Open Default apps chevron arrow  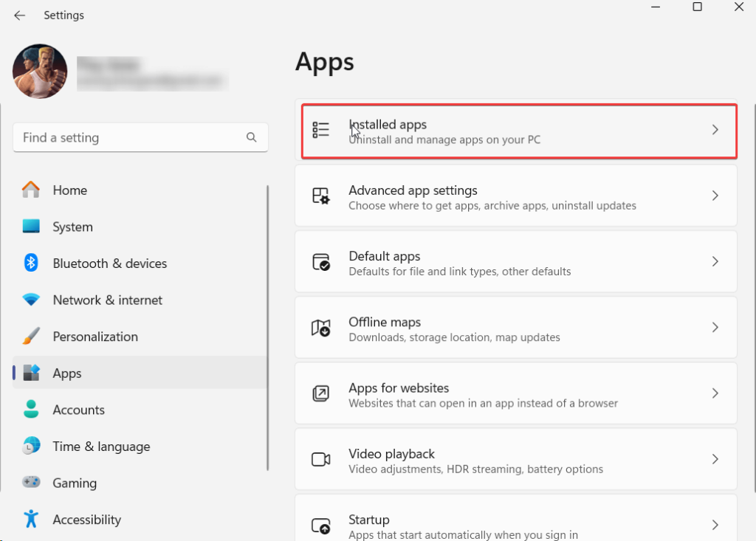point(715,261)
